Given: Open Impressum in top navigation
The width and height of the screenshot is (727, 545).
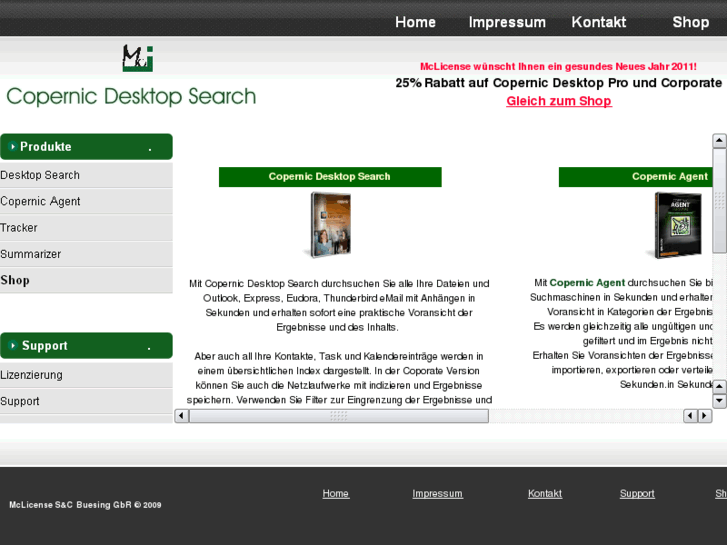Looking at the screenshot, I should [x=507, y=22].
